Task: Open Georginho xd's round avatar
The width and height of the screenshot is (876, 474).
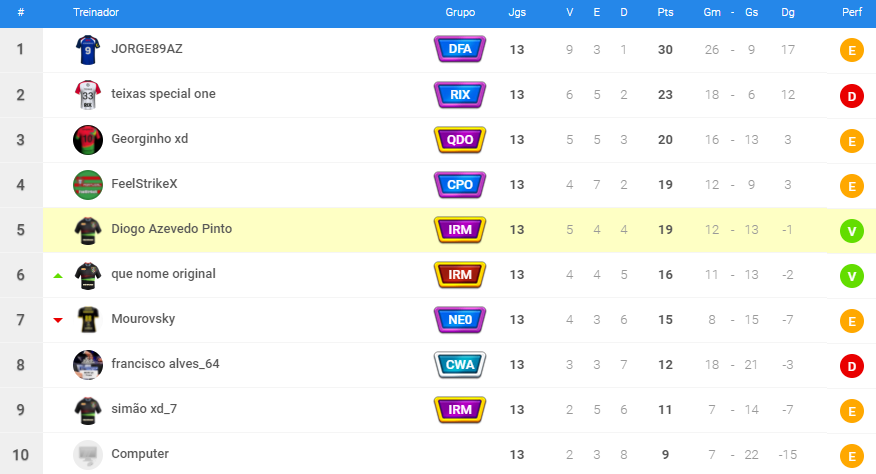Action: click(x=88, y=140)
